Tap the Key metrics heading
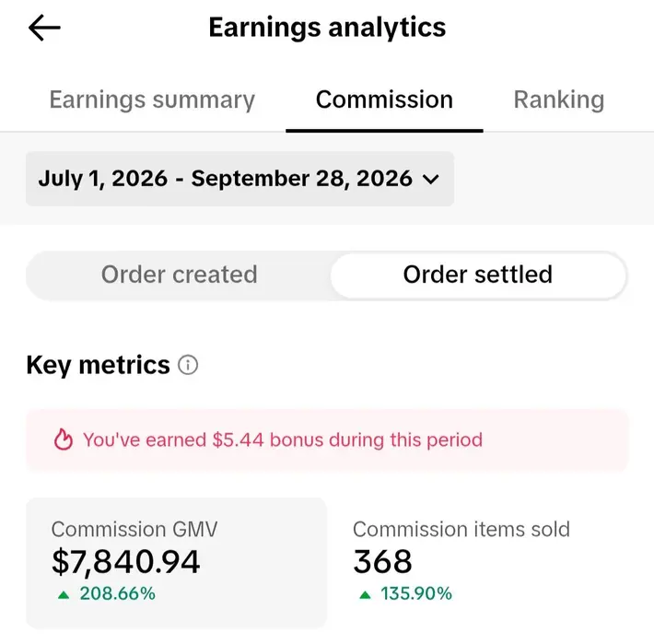654x644 pixels. pyautogui.click(x=98, y=366)
